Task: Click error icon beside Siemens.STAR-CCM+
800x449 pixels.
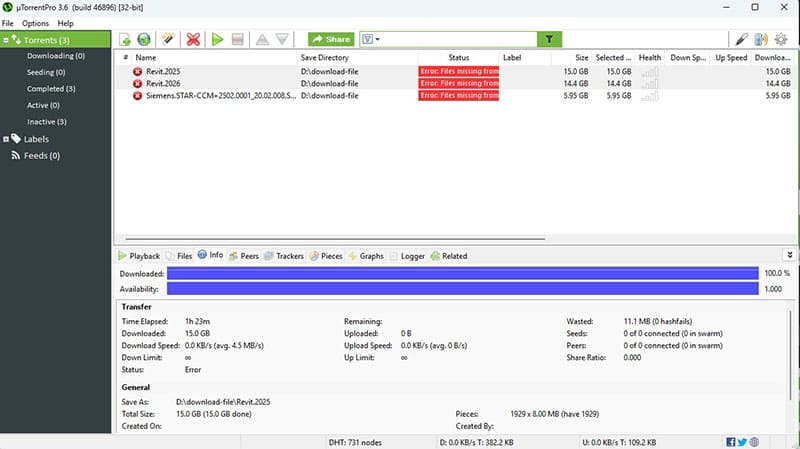Action: click(137, 96)
